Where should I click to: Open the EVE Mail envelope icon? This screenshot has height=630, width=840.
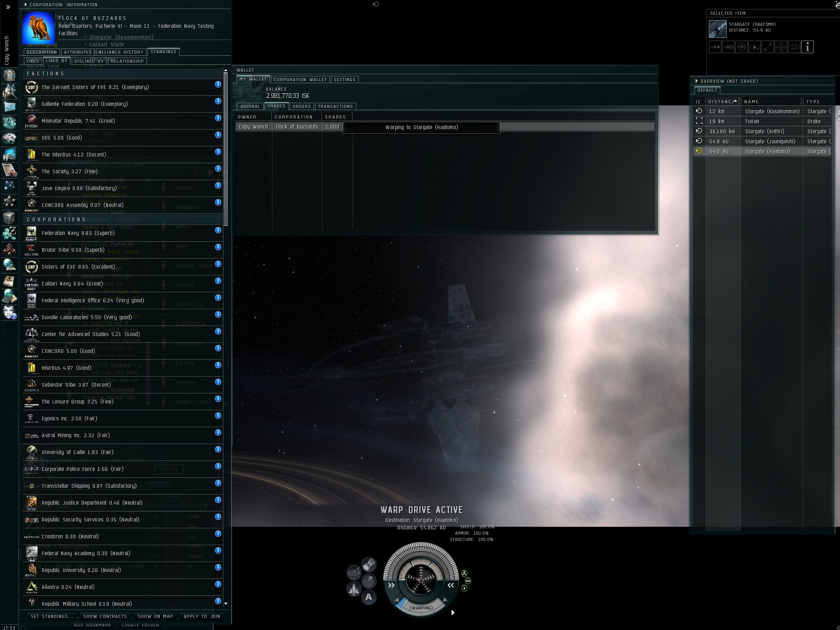coord(9,107)
